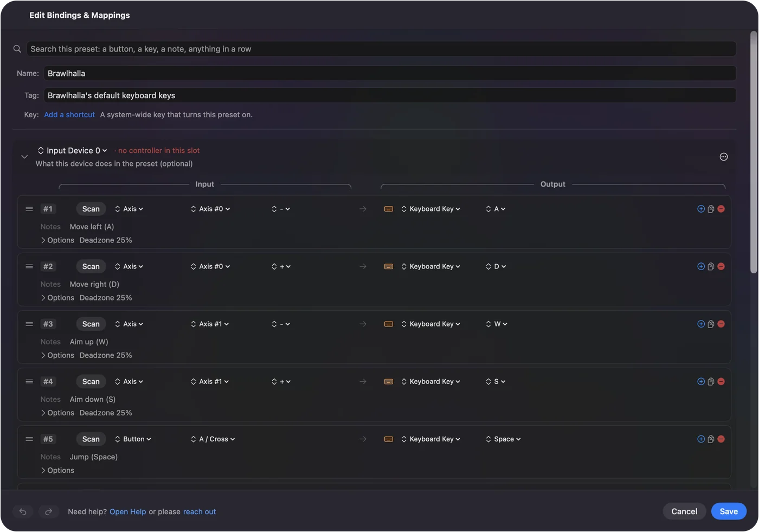Open the Axis #1 dropdown in row #4
This screenshot has width=759, height=532.
pos(210,381)
